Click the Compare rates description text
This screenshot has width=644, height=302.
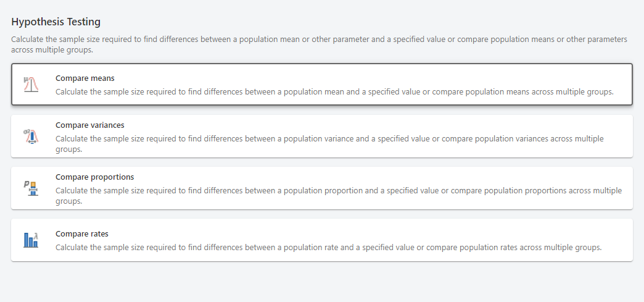click(x=328, y=248)
